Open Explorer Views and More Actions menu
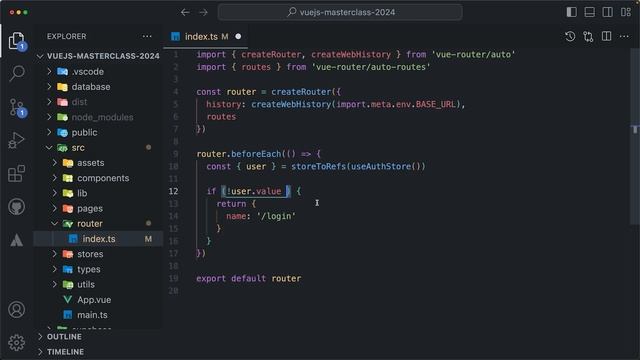This screenshot has width=640, height=360. click(x=147, y=36)
